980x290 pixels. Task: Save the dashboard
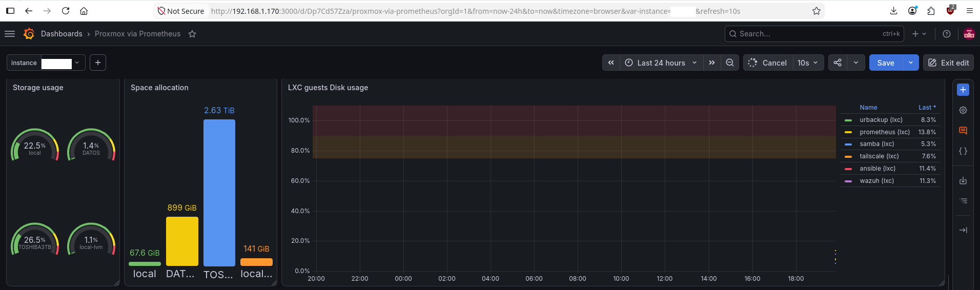pos(886,63)
